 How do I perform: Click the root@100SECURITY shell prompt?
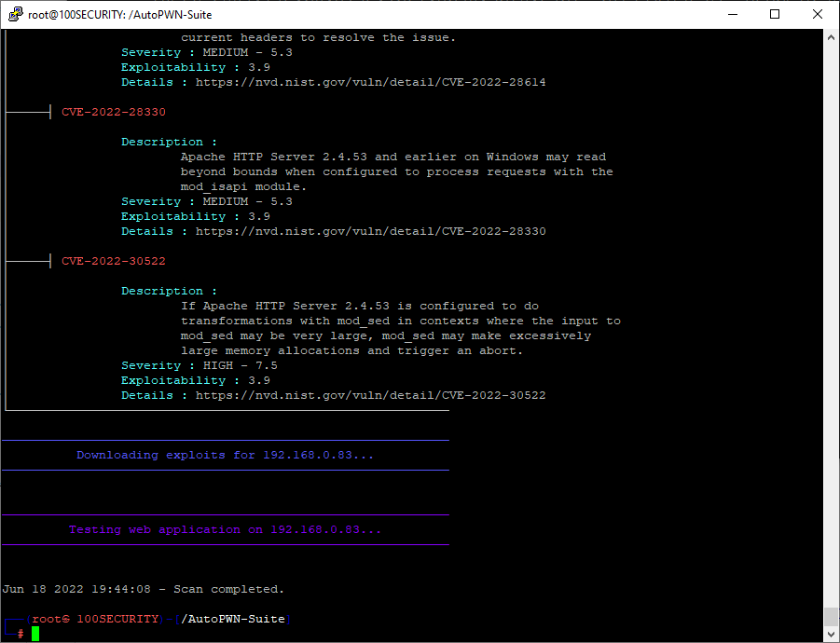click(x=95, y=619)
